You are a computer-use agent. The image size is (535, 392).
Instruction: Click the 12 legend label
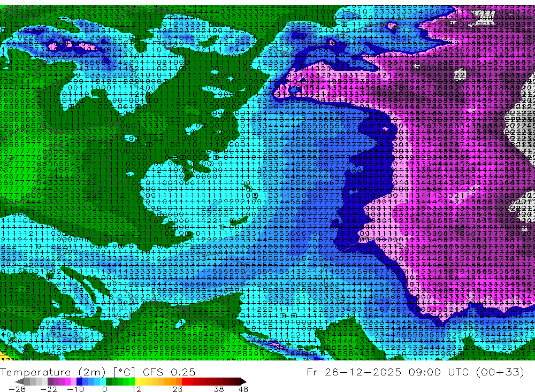pyautogui.click(x=136, y=389)
